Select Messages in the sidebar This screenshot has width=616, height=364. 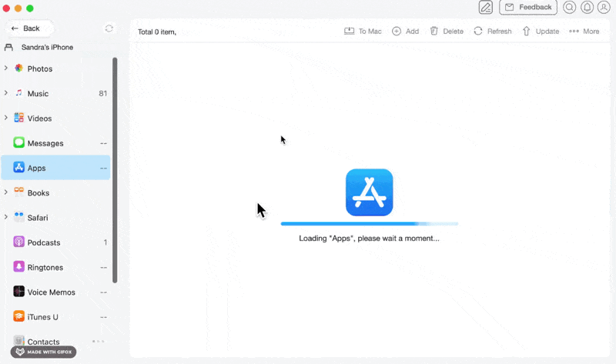[55, 143]
